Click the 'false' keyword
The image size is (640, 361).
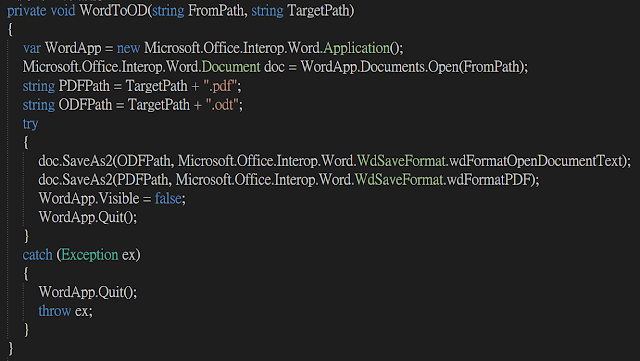168,198
